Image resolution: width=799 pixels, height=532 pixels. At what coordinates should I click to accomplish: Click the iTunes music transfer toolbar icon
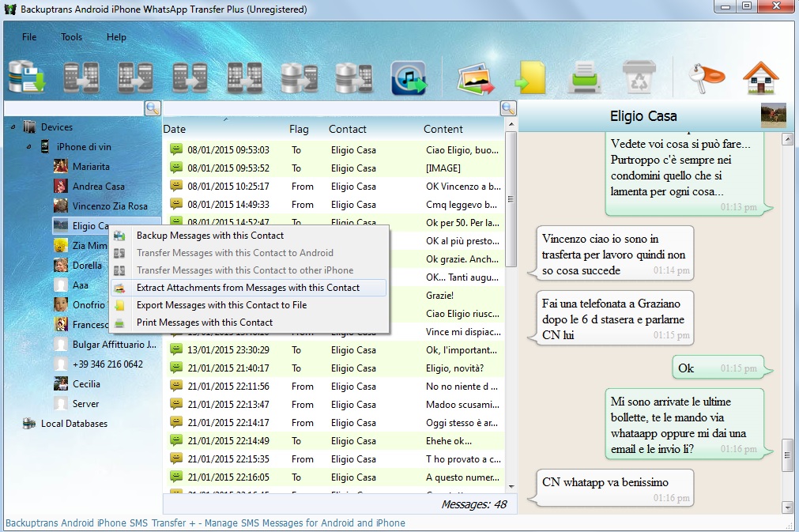[409, 77]
